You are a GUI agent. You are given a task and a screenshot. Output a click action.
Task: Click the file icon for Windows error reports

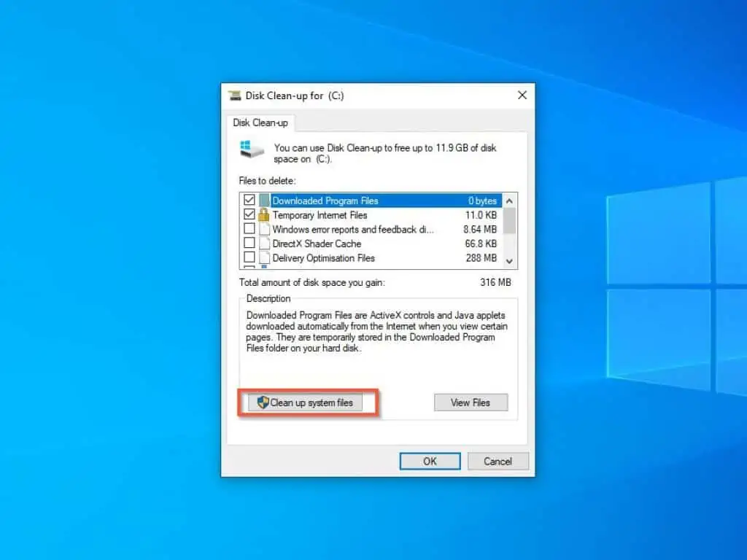pyautogui.click(x=264, y=229)
